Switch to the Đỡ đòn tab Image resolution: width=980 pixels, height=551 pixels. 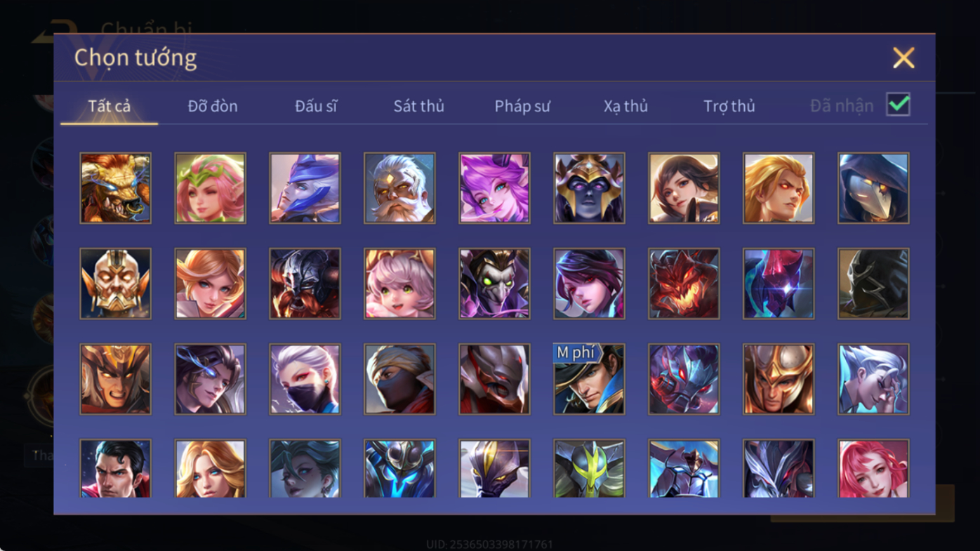[213, 106]
